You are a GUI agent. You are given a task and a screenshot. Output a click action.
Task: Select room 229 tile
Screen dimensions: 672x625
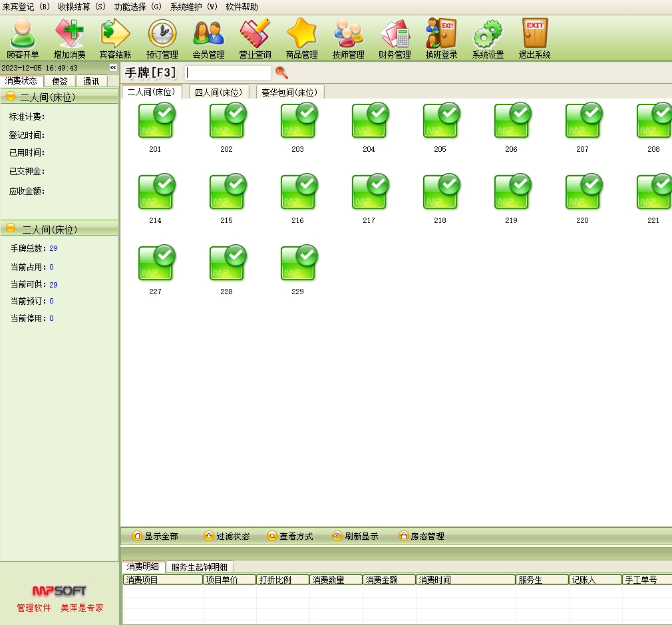point(298,264)
